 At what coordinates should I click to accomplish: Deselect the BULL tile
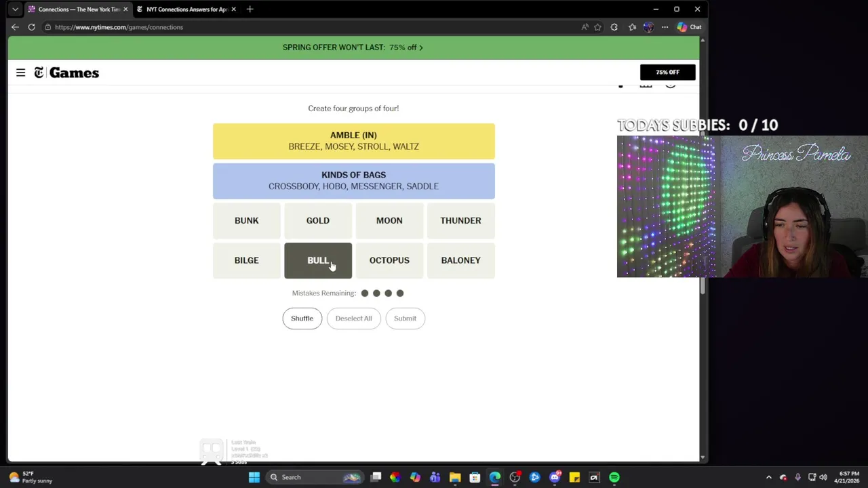click(x=318, y=260)
